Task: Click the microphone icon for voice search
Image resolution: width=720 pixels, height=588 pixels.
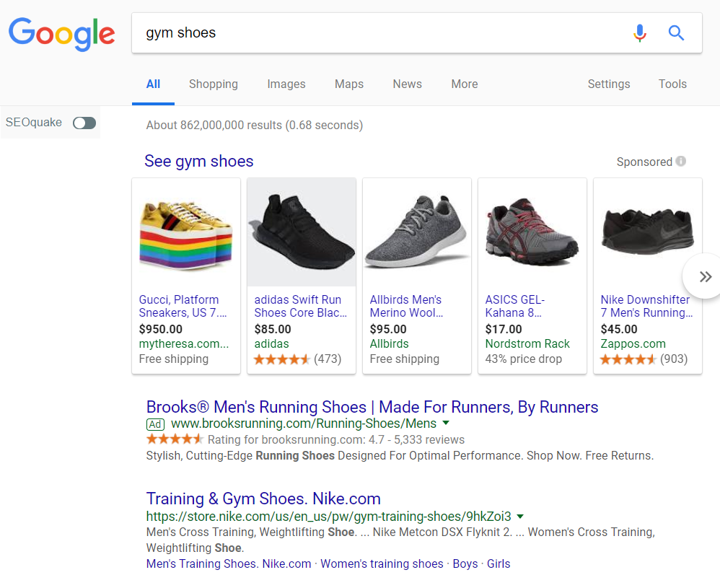Action: [x=639, y=32]
